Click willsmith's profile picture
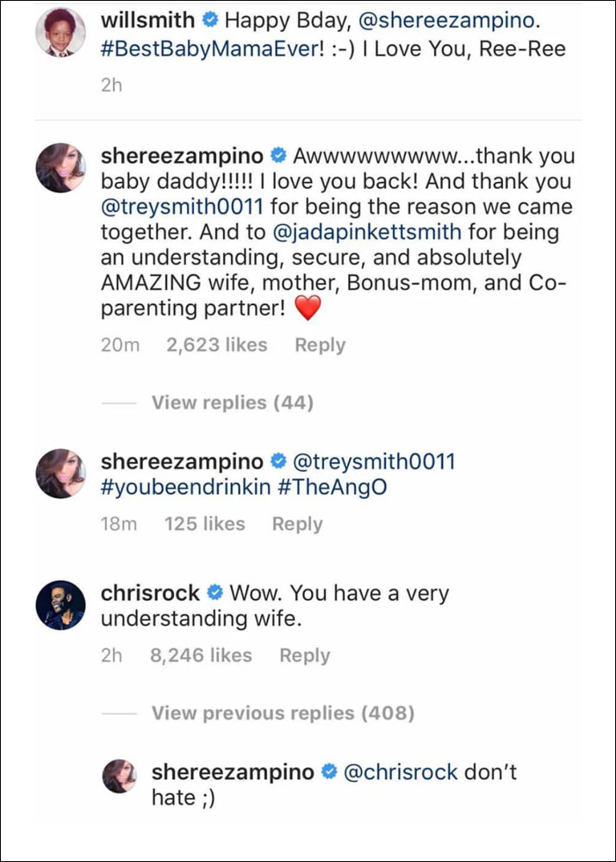Viewport: 616px width, 862px height. (60, 34)
